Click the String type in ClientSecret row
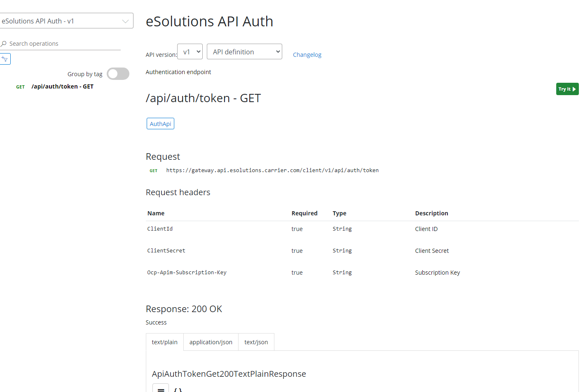This screenshot has width=583, height=392. click(x=342, y=251)
